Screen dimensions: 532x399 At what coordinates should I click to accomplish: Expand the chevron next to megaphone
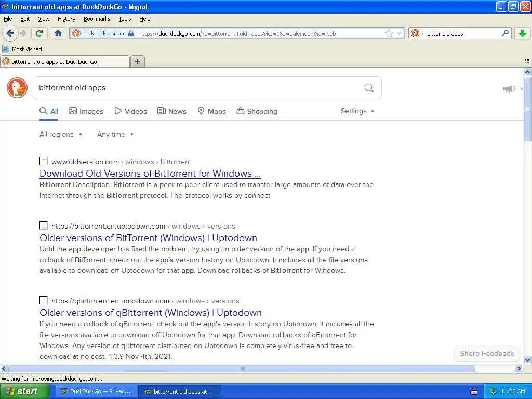click(522, 89)
